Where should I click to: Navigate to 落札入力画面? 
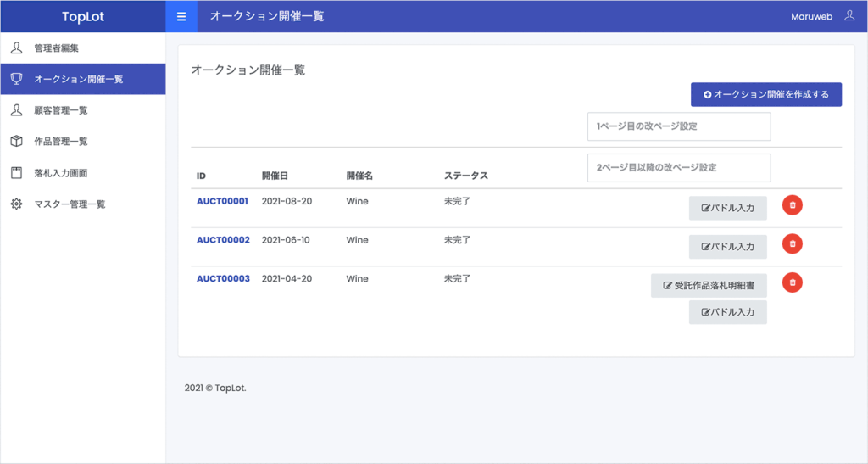[83, 173]
